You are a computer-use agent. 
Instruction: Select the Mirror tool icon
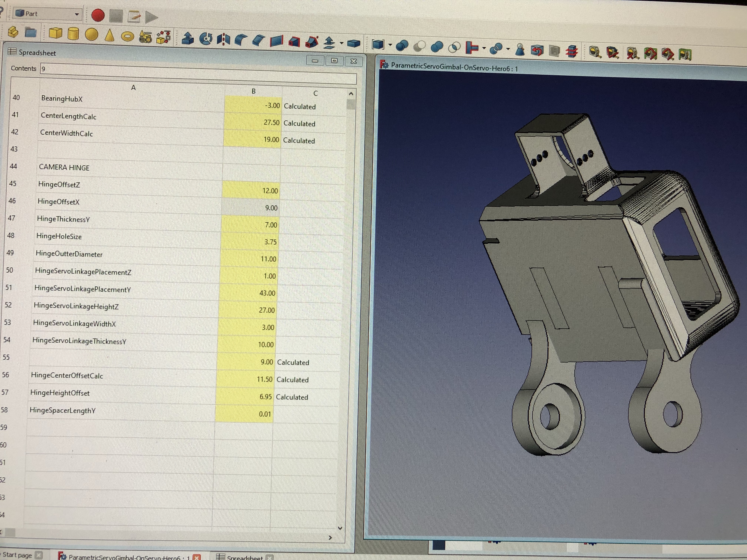223,39
